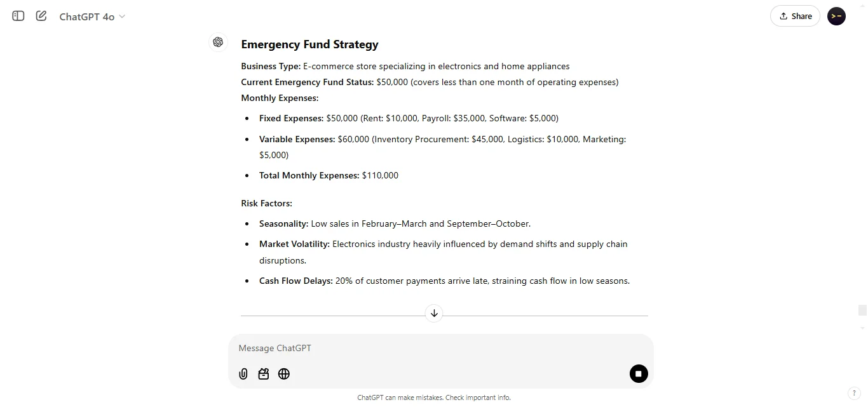The image size is (868, 407).
Task: Click the help question mark icon
Action: coord(855,393)
